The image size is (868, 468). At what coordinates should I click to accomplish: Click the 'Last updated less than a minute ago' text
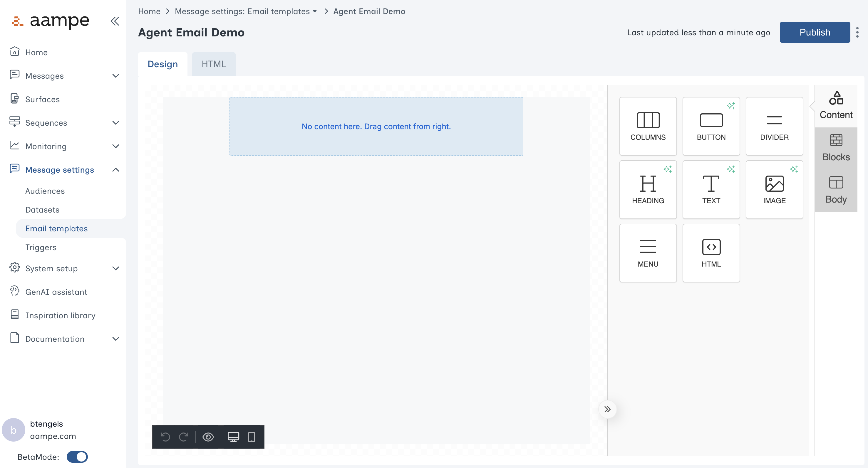tap(698, 32)
